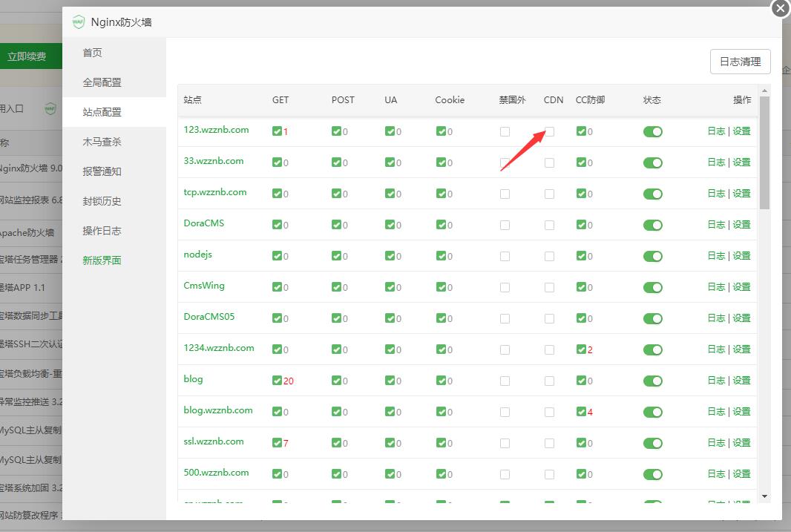The width and height of the screenshot is (791, 532).
Task: Open site link DoraCMS05
Action: pos(209,317)
